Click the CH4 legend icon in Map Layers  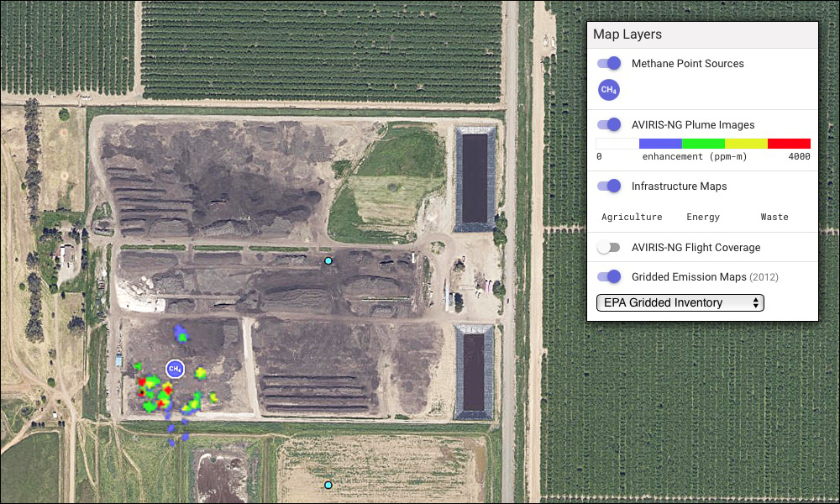click(x=608, y=90)
